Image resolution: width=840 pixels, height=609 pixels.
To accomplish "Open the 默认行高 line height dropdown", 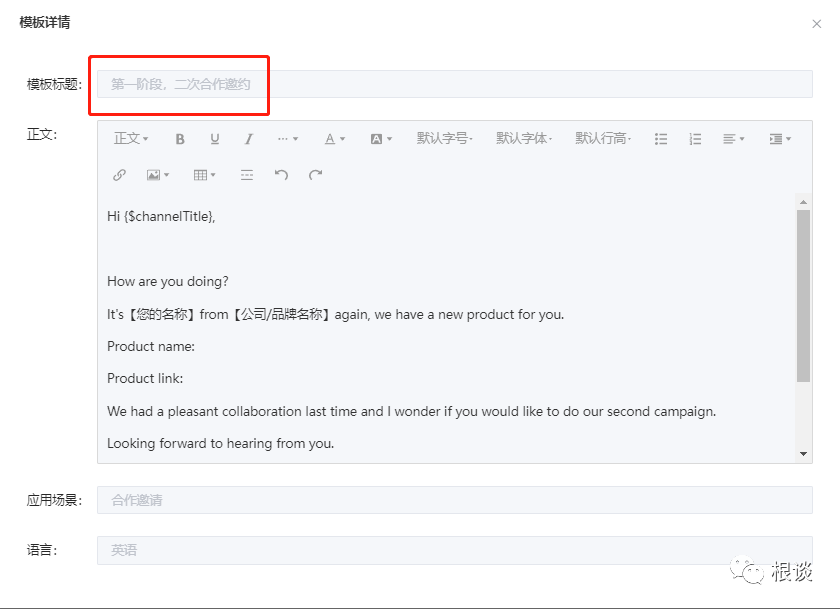I will pos(603,139).
